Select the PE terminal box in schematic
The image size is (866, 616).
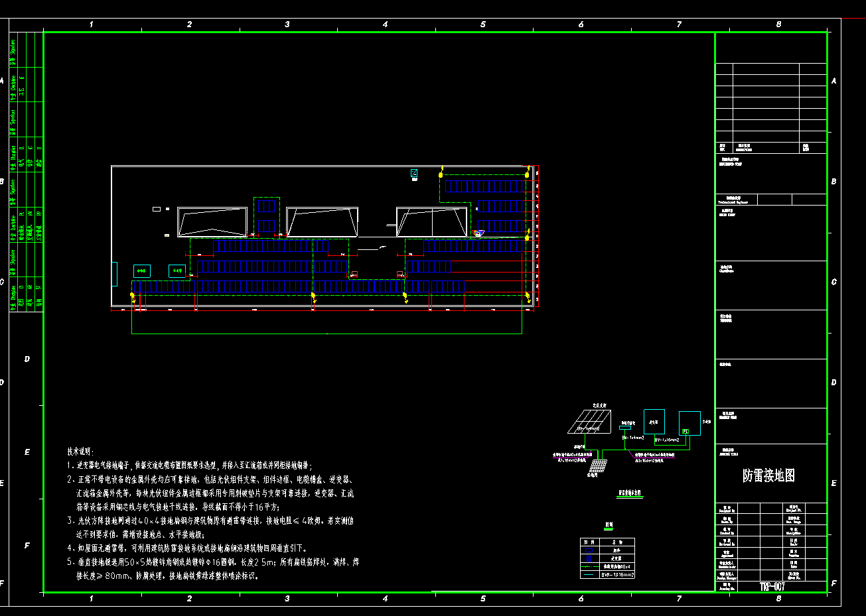686,431
